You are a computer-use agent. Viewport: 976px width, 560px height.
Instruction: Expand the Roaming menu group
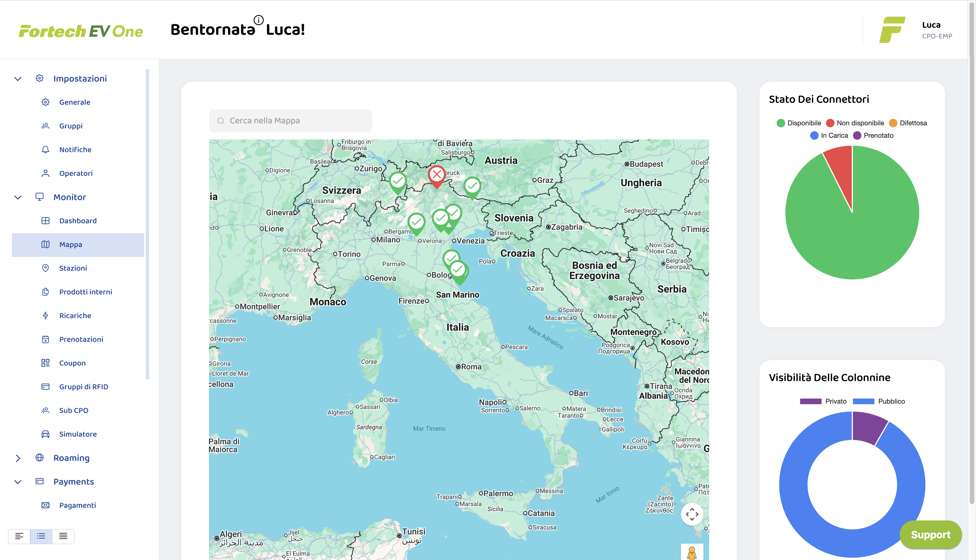pyautogui.click(x=18, y=458)
